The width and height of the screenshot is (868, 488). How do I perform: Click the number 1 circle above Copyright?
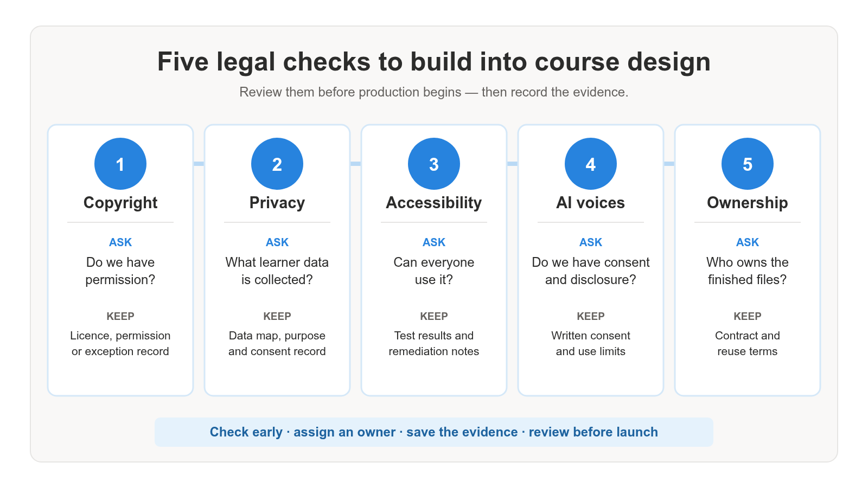(x=120, y=164)
